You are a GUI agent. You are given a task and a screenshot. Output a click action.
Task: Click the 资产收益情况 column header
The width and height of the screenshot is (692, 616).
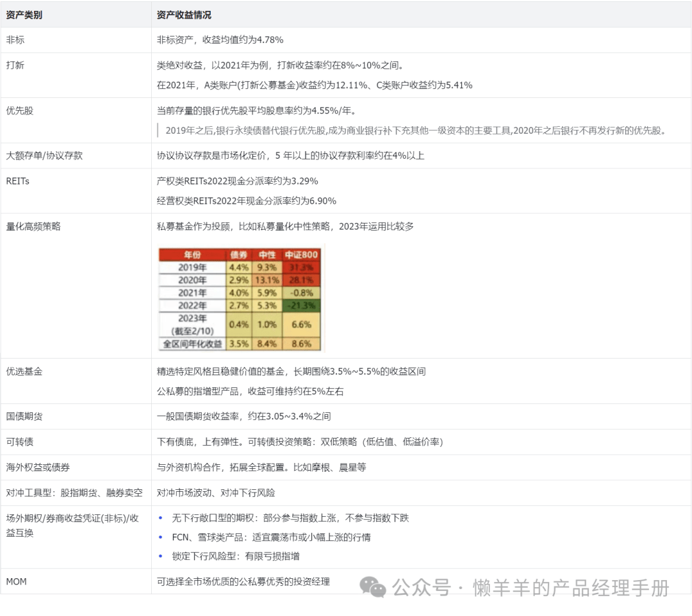[x=184, y=15]
